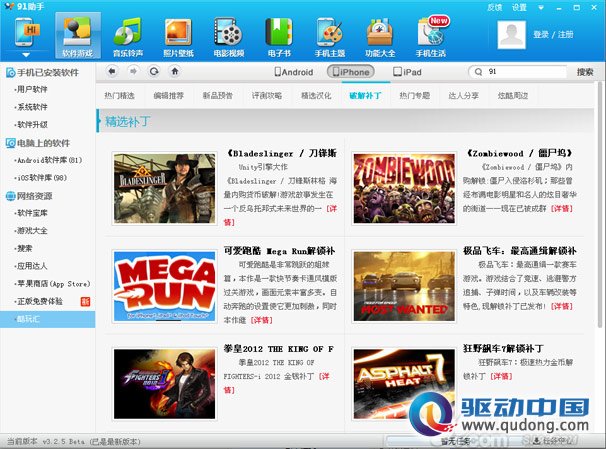Click the magnifier icon in search box
606x449 pixels.
tap(478, 71)
